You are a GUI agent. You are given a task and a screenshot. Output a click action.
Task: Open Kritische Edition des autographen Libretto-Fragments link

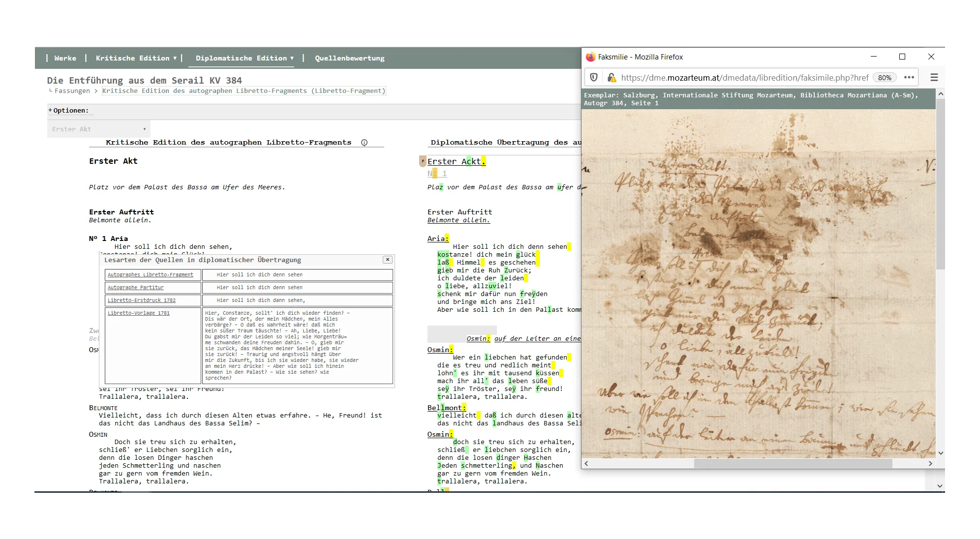(244, 90)
